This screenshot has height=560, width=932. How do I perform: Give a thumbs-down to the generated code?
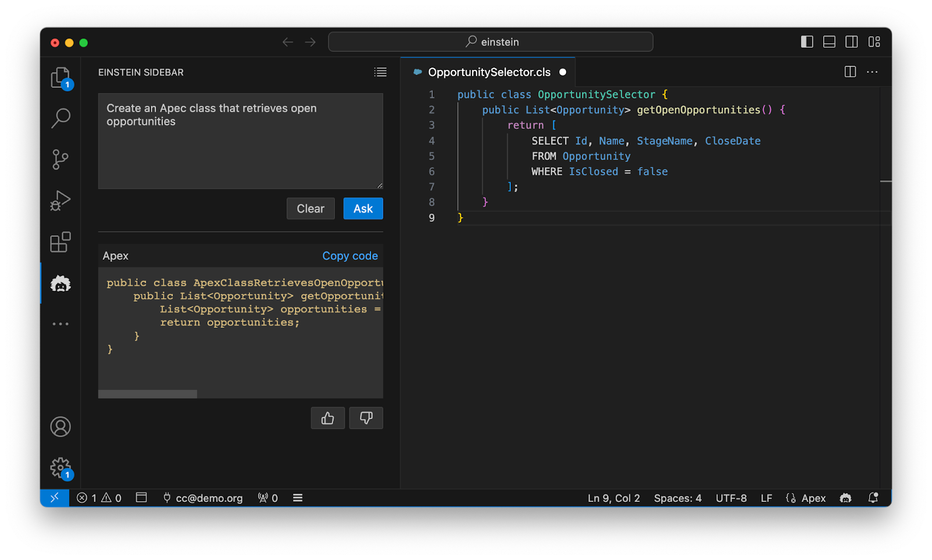pos(366,418)
